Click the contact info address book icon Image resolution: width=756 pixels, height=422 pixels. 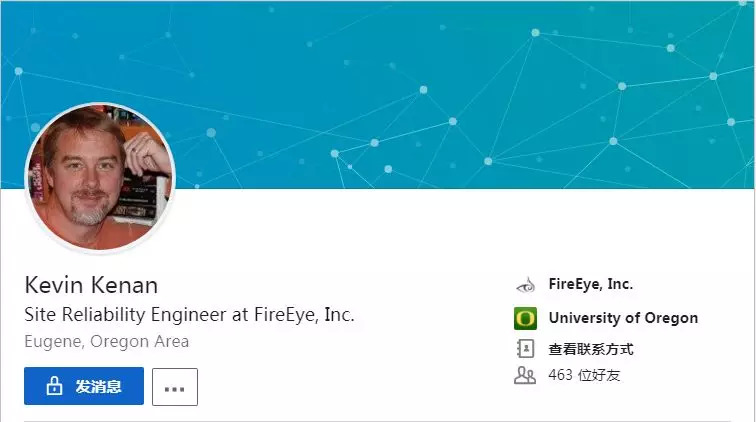525,349
